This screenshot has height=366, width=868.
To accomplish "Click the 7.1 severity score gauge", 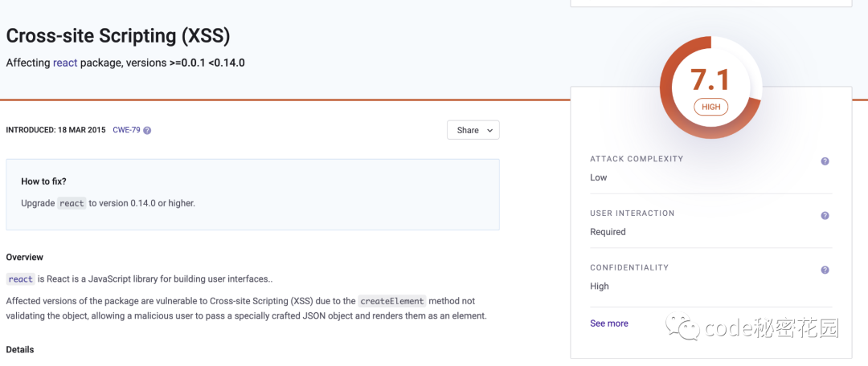I will click(x=710, y=87).
